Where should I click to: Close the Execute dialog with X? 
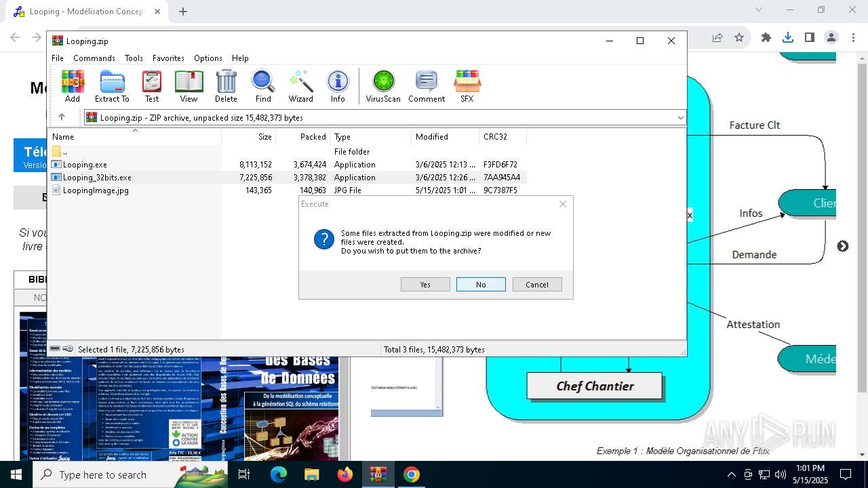click(x=563, y=204)
